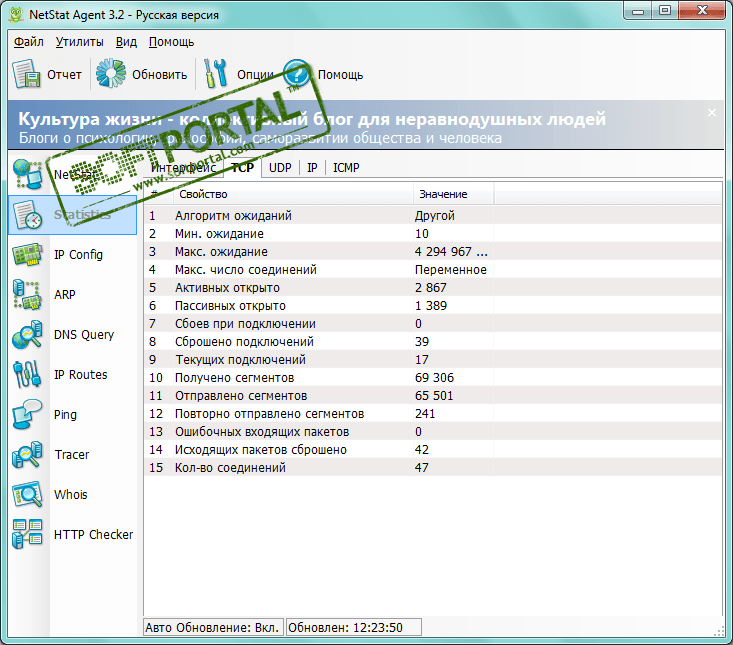The image size is (733, 645).
Task: Select Исходящих пакетов сброшено row
Action: (x=433, y=450)
